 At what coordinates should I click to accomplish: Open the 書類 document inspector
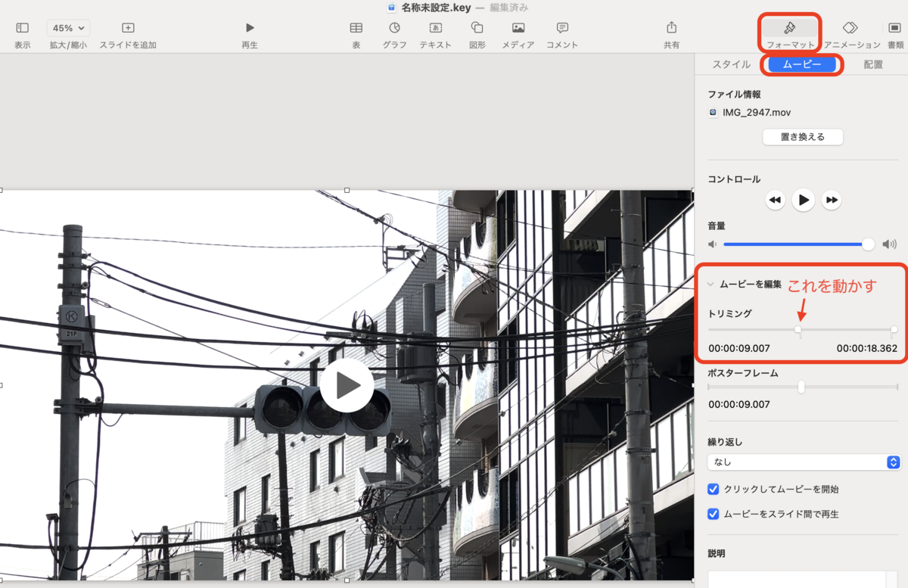(894, 28)
